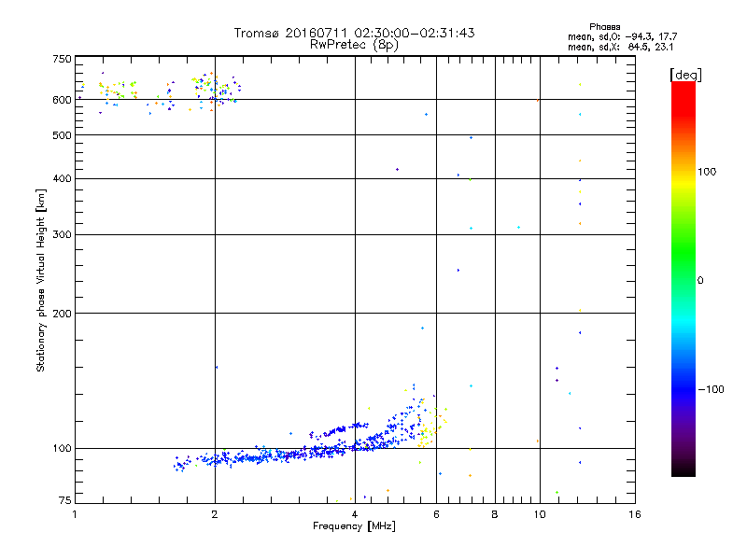Click the 300 y-axis tick label
The width and height of the screenshot is (747, 560).
(62, 235)
